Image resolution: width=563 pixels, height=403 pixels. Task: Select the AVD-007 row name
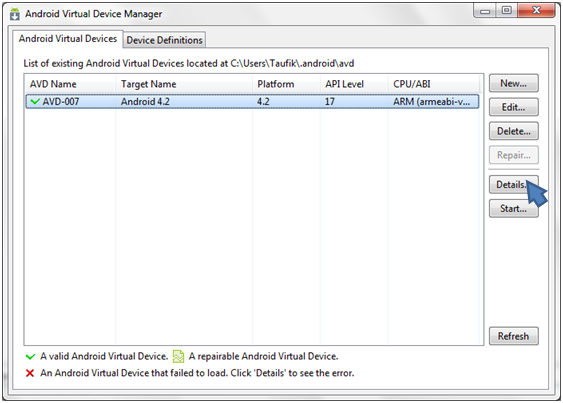coord(61,102)
